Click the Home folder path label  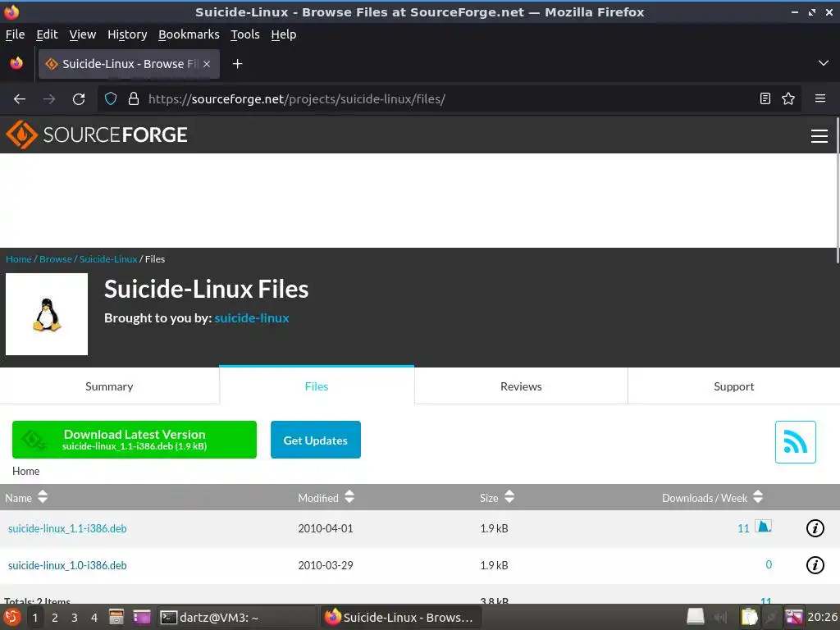click(x=25, y=471)
